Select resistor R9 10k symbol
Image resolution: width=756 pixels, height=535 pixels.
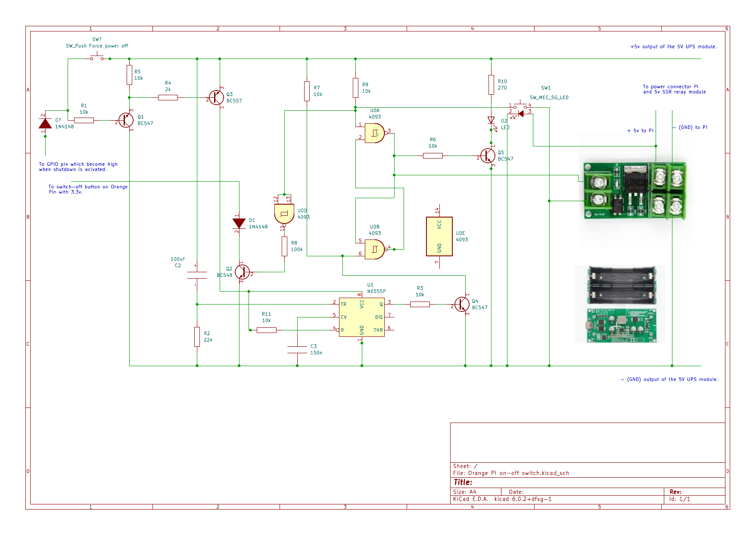tap(355, 88)
